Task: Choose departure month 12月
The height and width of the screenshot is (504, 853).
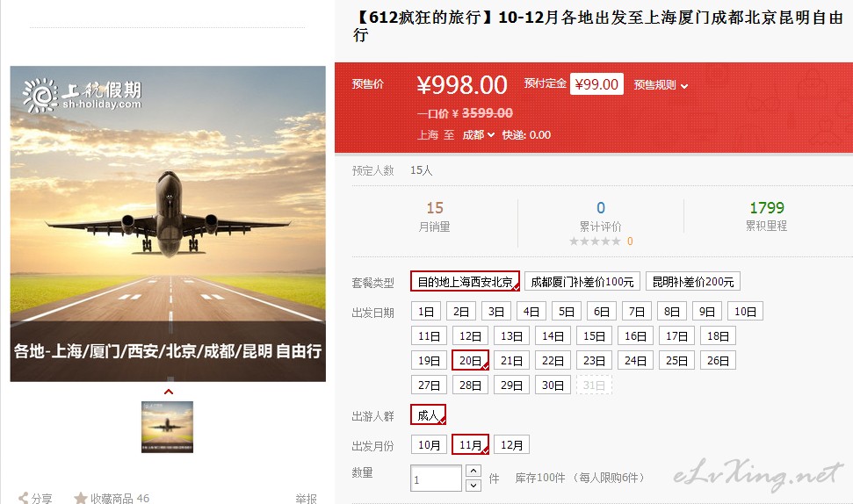Action: tap(511, 445)
